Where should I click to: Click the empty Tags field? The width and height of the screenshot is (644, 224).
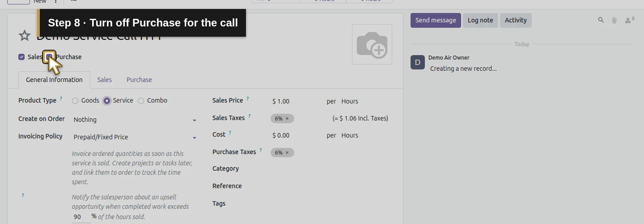331,203
